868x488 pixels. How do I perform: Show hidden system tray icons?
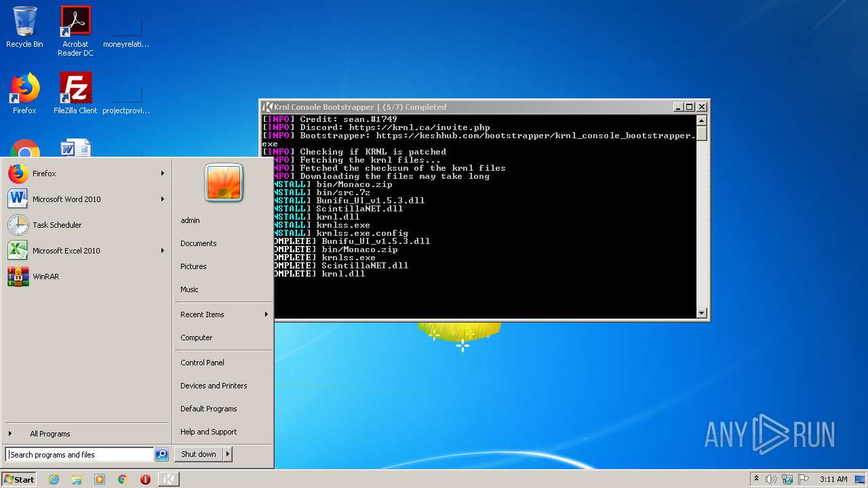756,479
